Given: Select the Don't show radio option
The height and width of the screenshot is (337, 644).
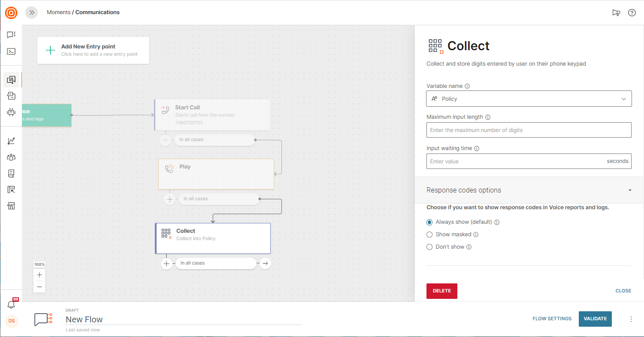Looking at the screenshot, I should click(x=429, y=247).
